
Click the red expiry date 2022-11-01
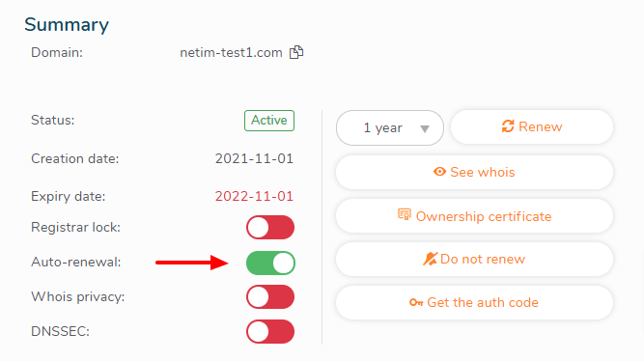tap(254, 196)
